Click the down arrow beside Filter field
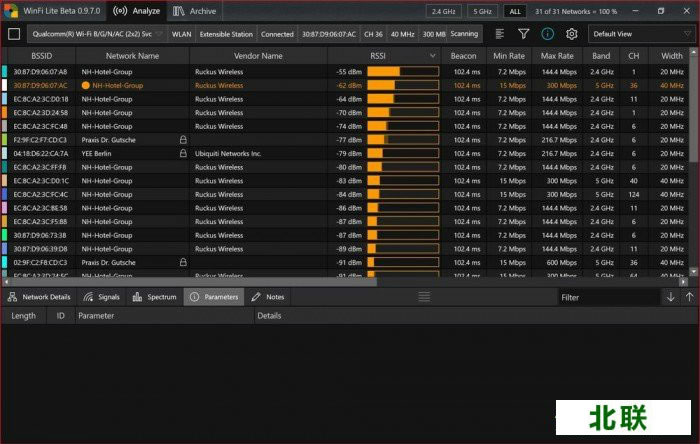 [670, 297]
